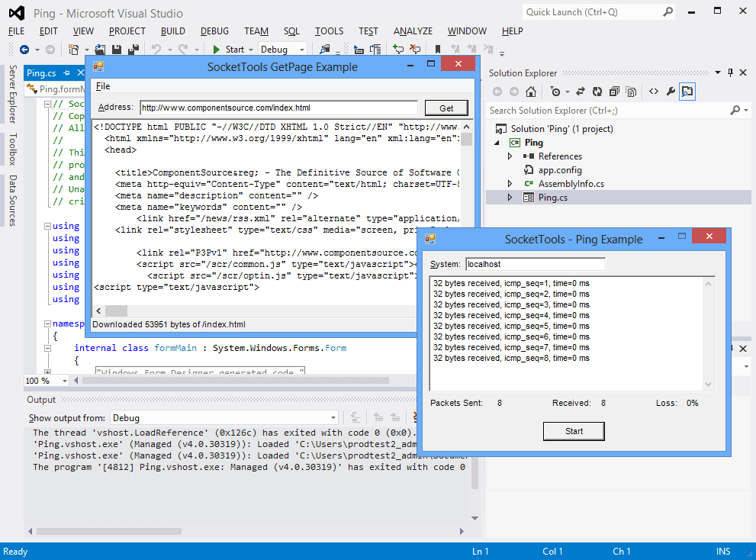Open the ANALYZE menu
Image resolution: width=756 pixels, height=560 pixels.
413,31
